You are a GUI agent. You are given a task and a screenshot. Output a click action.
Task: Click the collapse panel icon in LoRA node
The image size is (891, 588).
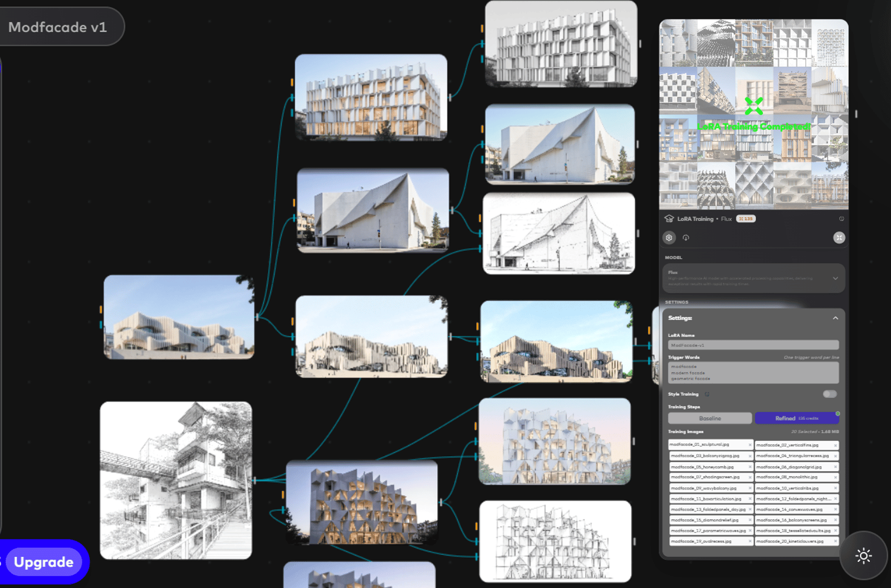839,238
